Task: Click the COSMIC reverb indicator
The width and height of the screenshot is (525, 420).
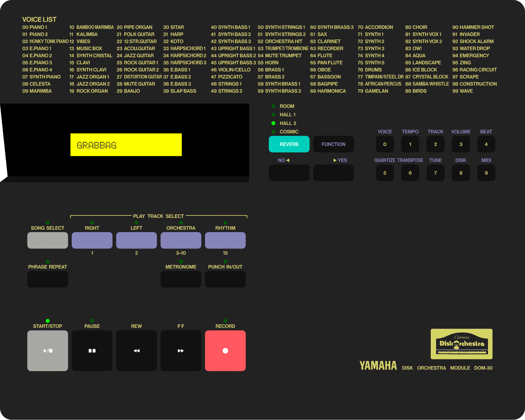Action: coord(273,132)
